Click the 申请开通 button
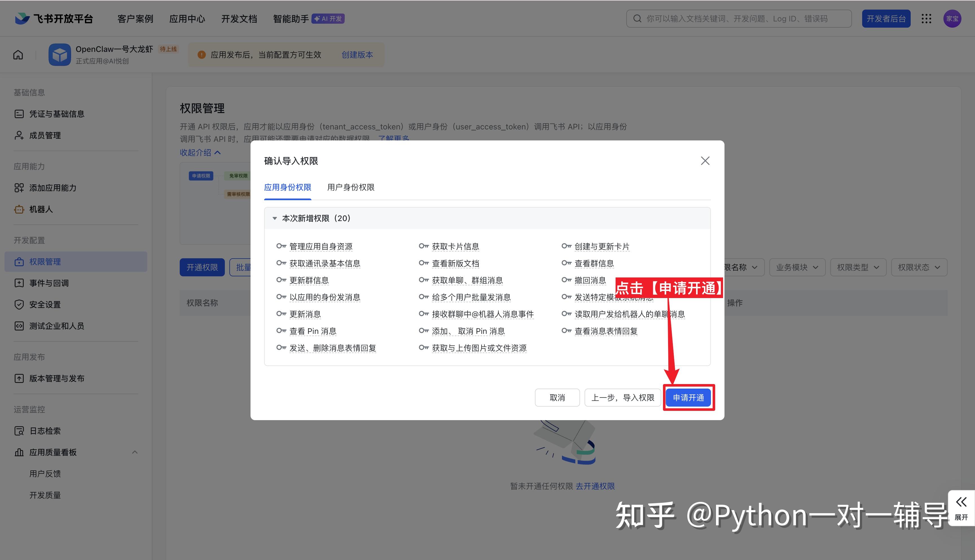 point(688,398)
